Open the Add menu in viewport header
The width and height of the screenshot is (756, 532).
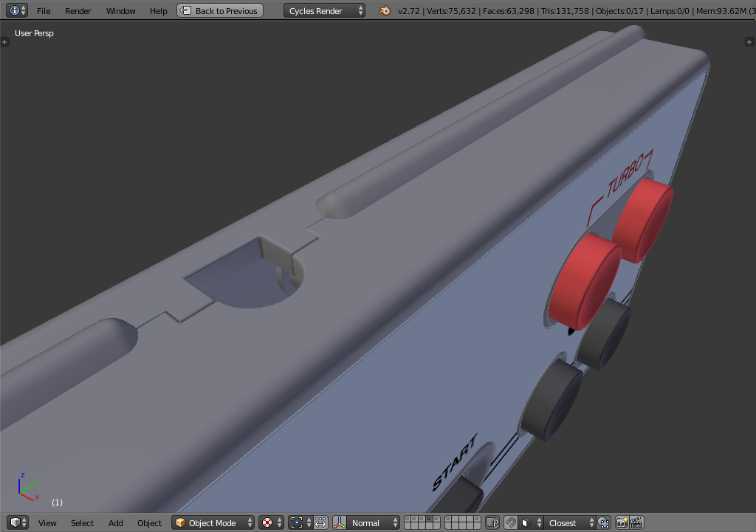[116, 523]
